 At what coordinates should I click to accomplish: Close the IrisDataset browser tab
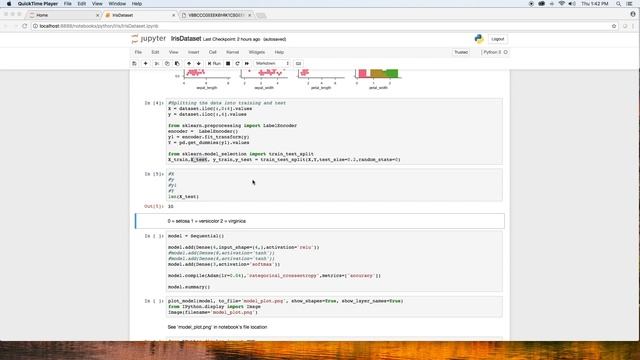[x=173, y=15]
